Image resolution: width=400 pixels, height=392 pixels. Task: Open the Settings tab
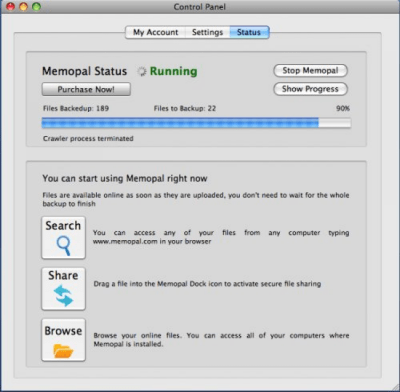pos(207,32)
